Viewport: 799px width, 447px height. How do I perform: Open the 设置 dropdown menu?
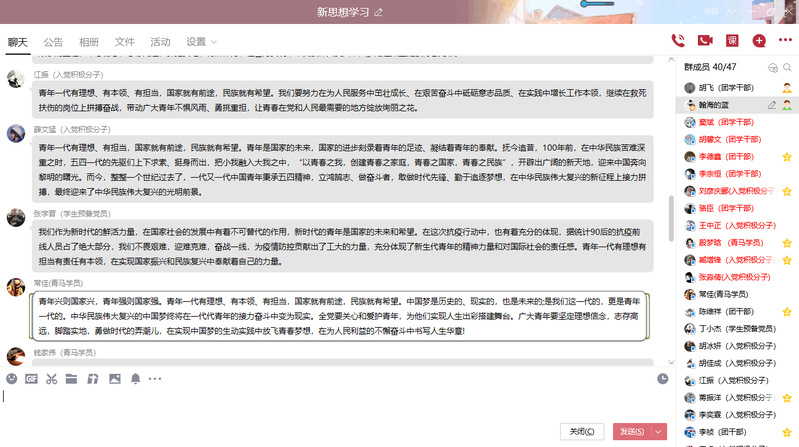click(201, 42)
